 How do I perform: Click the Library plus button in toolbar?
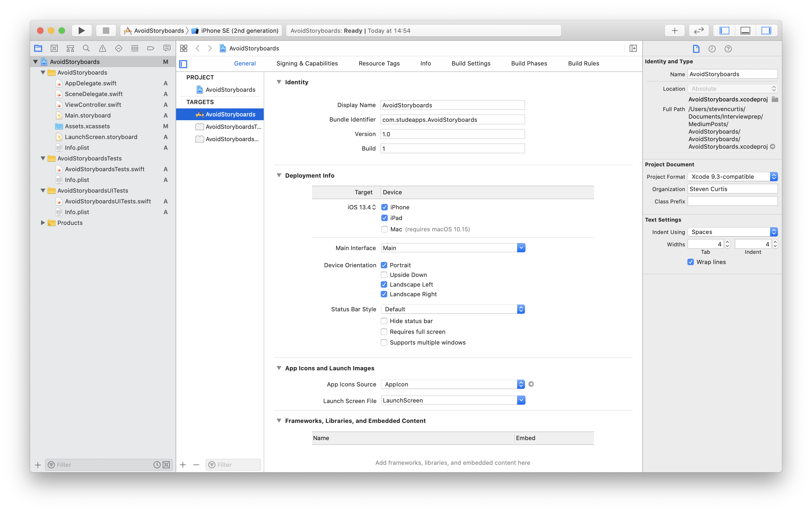[x=675, y=31]
